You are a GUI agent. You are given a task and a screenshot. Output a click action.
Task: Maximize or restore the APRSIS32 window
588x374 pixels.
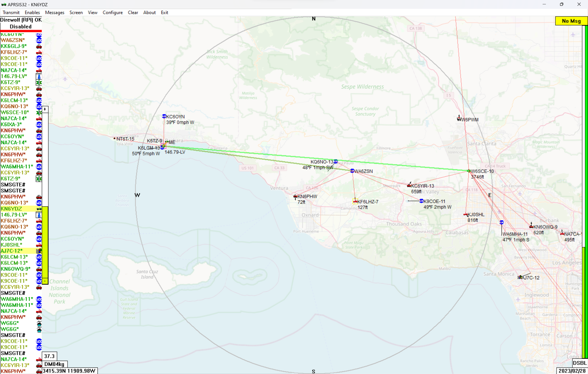(562, 4)
